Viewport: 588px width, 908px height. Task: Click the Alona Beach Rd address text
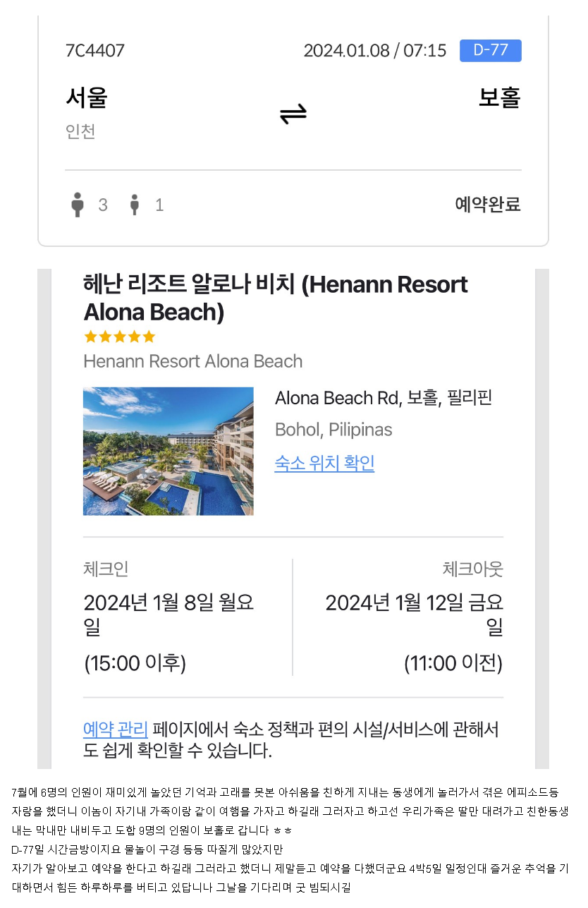[383, 398]
